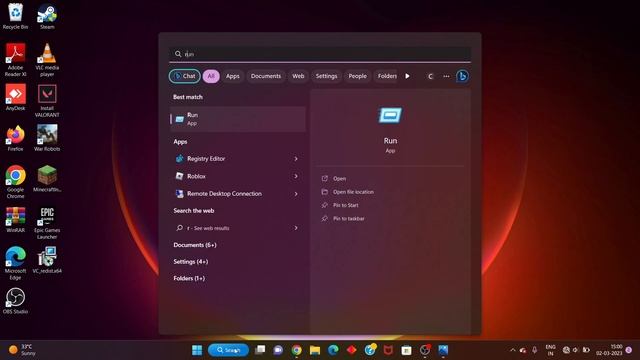Select the Apps filter tab

coord(233,76)
